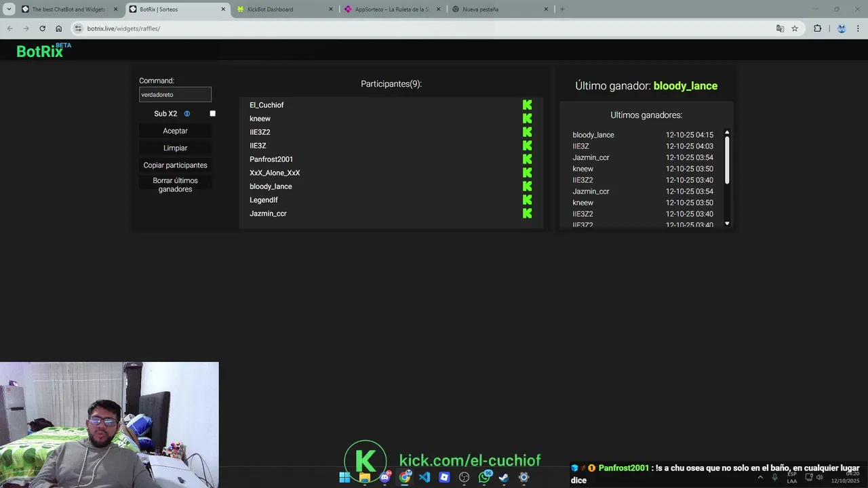Image resolution: width=868 pixels, height=488 pixels.
Task: Close the KickBot Dashboard tab
Action: click(x=330, y=9)
